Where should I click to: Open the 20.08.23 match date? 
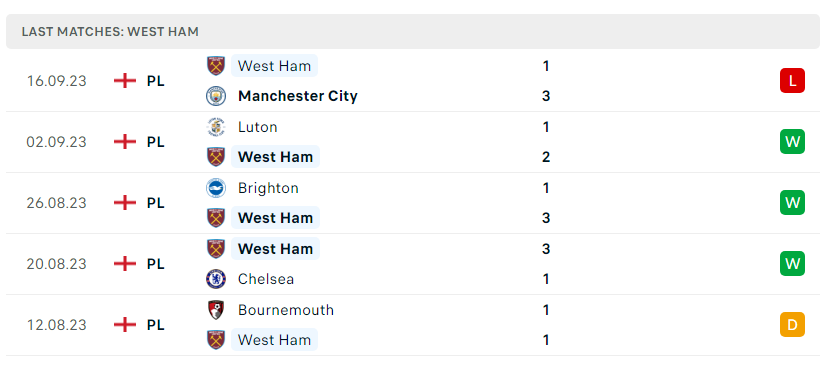(57, 264)
